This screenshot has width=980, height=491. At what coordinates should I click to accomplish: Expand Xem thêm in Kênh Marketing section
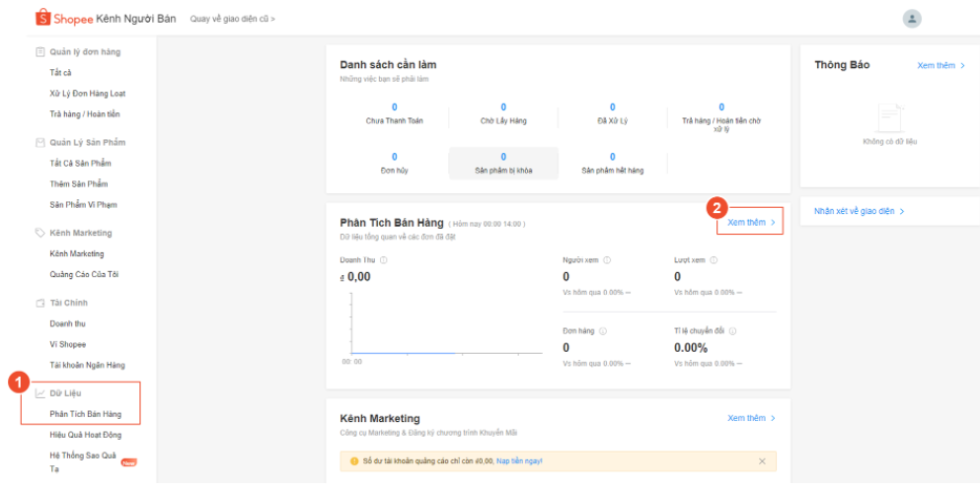tap(751, 418)
